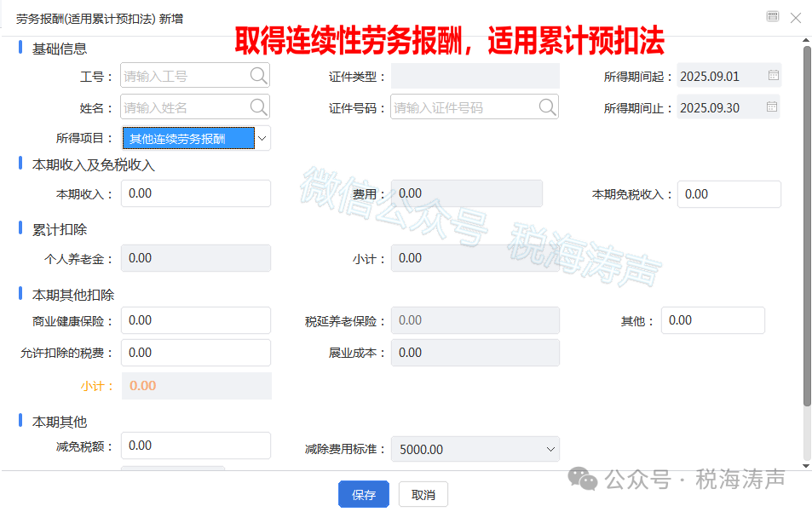Click the 工号 text input box

(x=185, y=76)
